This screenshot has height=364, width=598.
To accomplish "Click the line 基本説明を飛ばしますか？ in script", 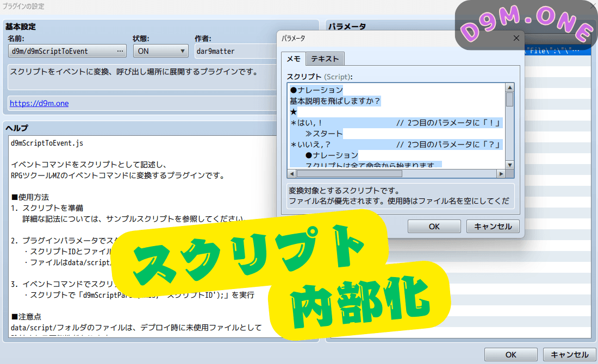I will coord(335,101).
